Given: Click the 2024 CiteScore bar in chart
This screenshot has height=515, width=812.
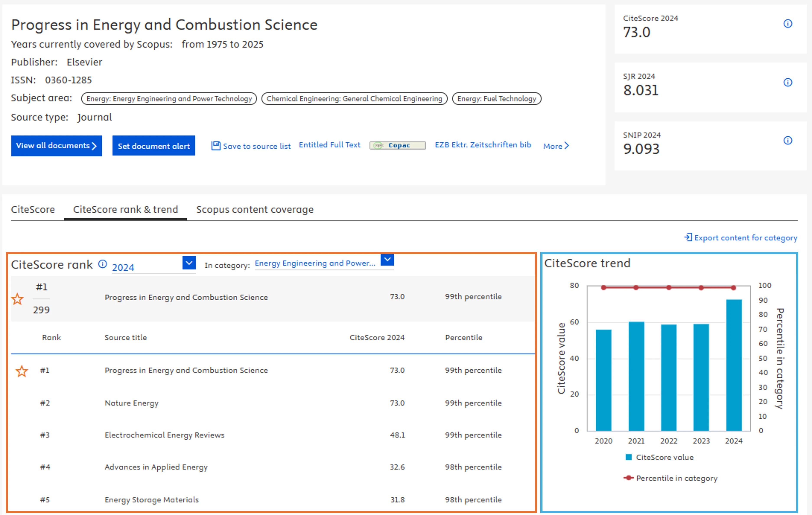Looking at the screenshot, I should (x=734, y=365).
